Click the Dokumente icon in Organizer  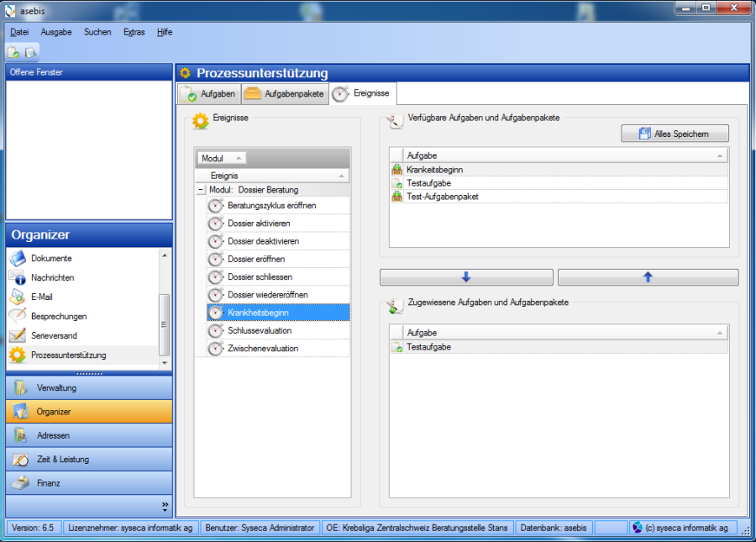click(x=18, y=259)
